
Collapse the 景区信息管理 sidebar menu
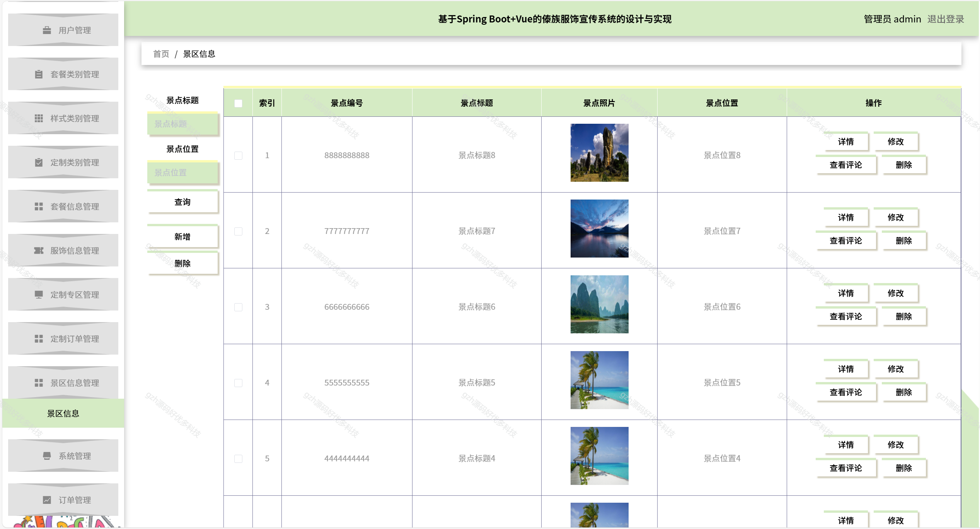(x=63, y=383)
